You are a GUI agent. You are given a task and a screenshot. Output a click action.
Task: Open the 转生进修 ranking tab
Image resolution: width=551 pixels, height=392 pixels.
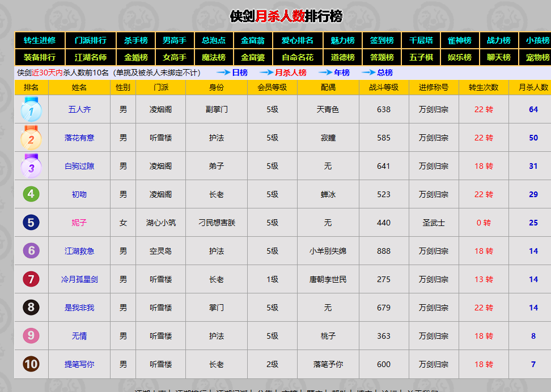pos(40,40)
